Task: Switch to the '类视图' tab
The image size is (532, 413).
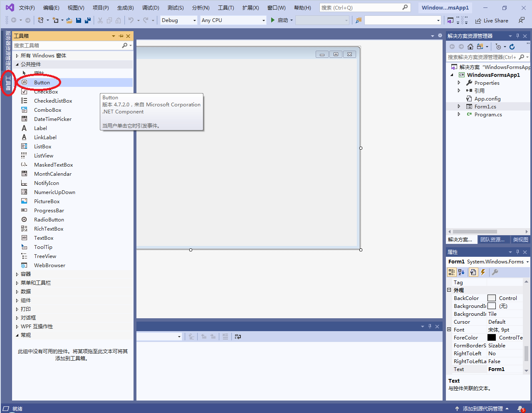Action: [520, 240]
